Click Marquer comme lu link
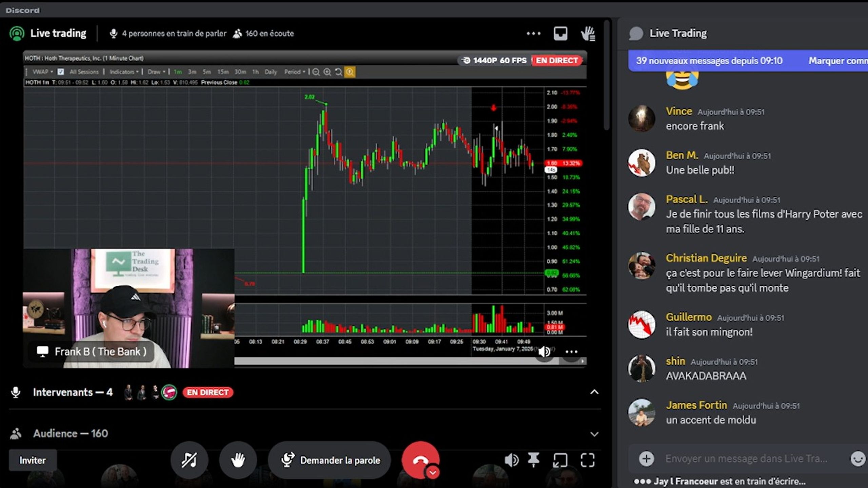 (x=838, y=61)
